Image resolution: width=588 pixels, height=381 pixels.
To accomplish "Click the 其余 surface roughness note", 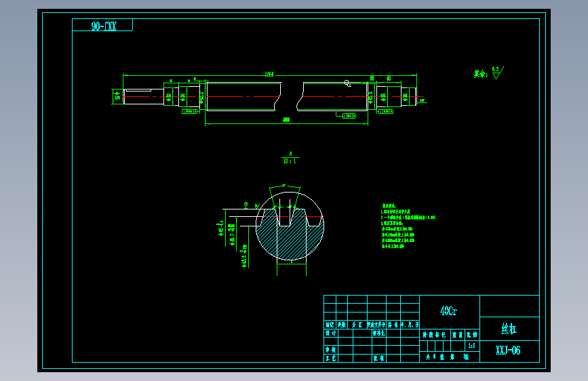I will [x=480, y=74].
